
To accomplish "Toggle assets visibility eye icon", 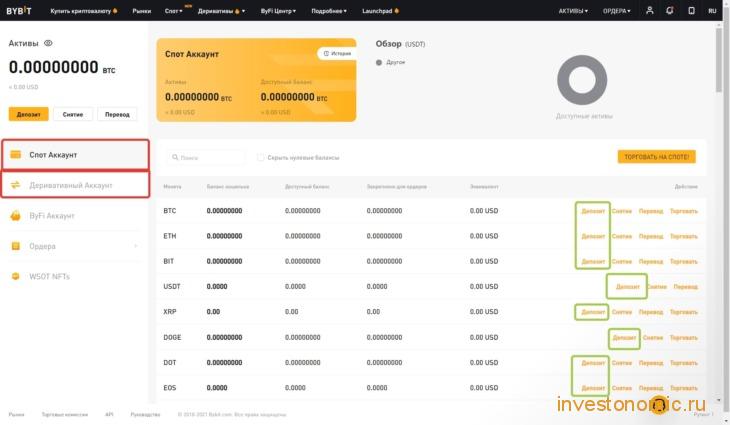I will (48, 43).
